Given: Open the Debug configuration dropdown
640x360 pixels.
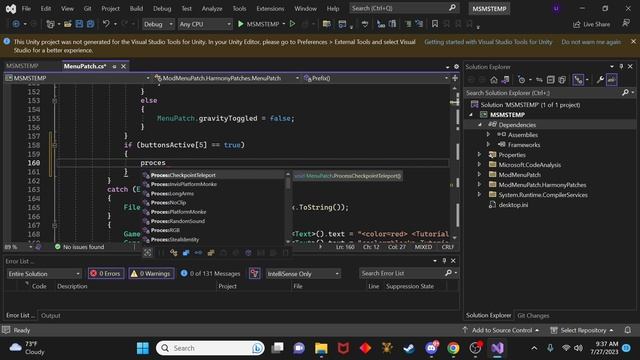Looking at the screenshot, I should [x=158, y=24].
